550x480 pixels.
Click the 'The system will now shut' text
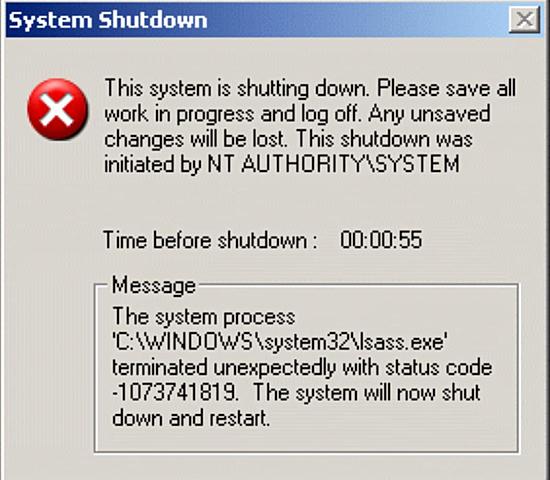pyautogui.click(x=367, y=392)
